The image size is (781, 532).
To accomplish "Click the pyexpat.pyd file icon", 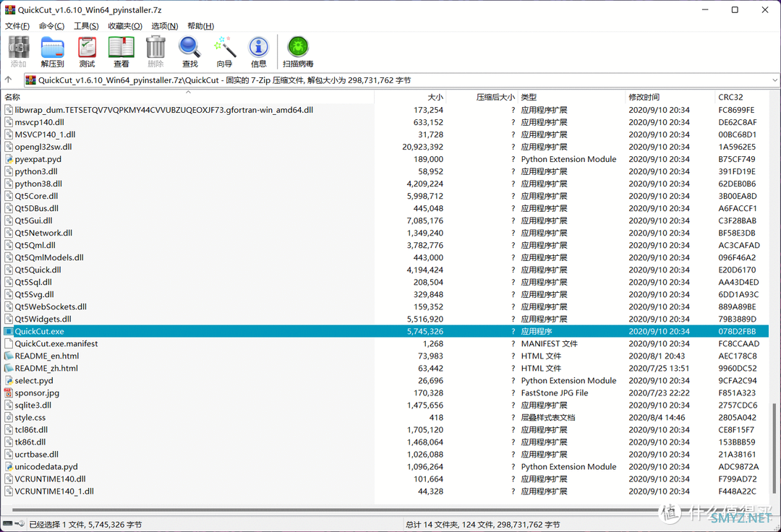I will 9,159.
